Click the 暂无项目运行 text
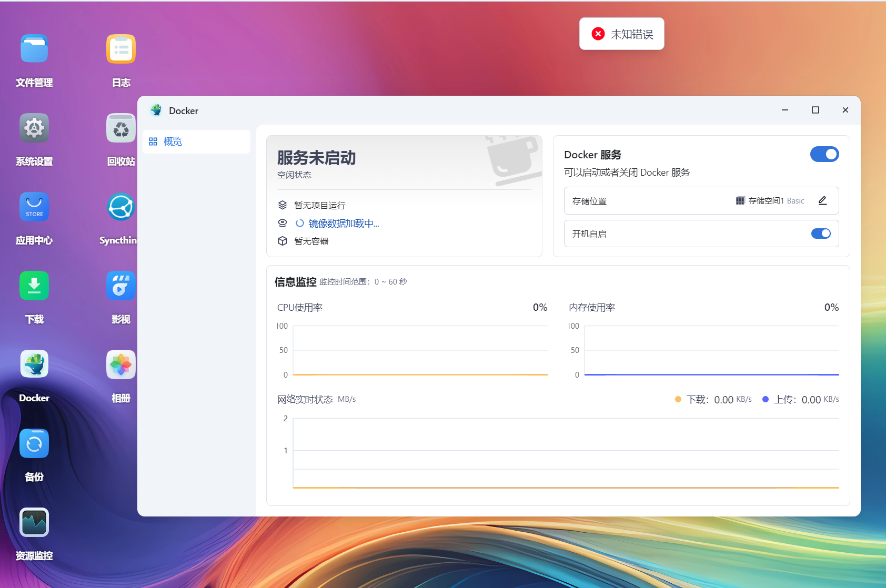Viewport: 886px width, 588px height. click(x=320, y=205)
